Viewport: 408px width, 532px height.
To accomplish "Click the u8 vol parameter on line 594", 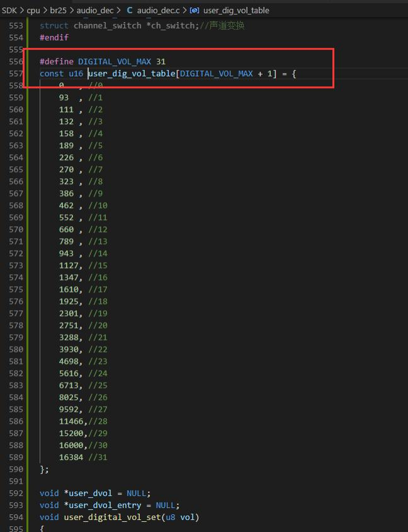I will click(x=180, y=517).
